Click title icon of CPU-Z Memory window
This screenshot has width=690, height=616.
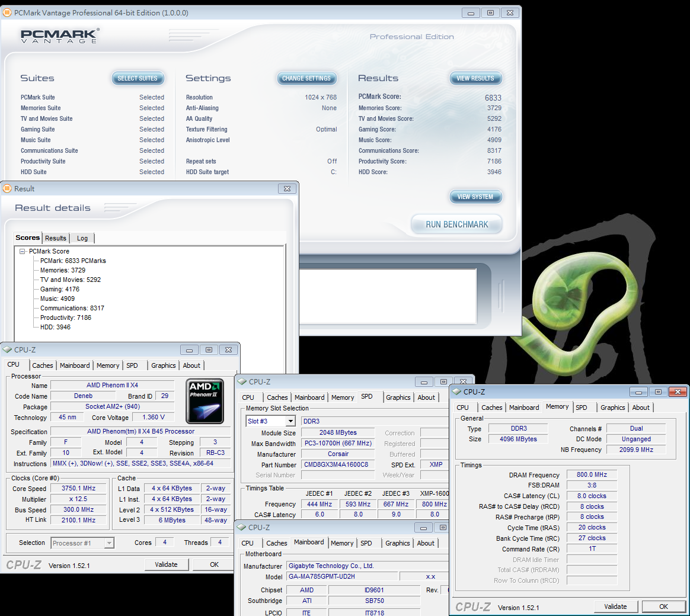(456, 392)
